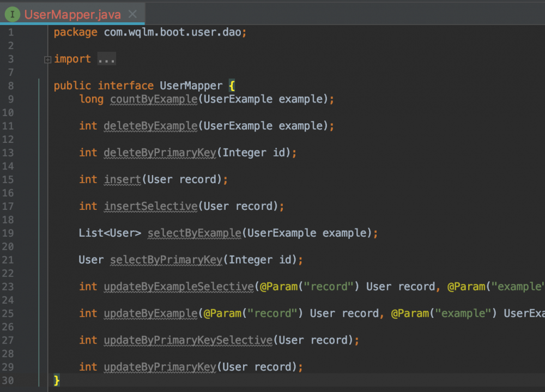
Task: Expand the folded import block
Action: pos(48,59)
